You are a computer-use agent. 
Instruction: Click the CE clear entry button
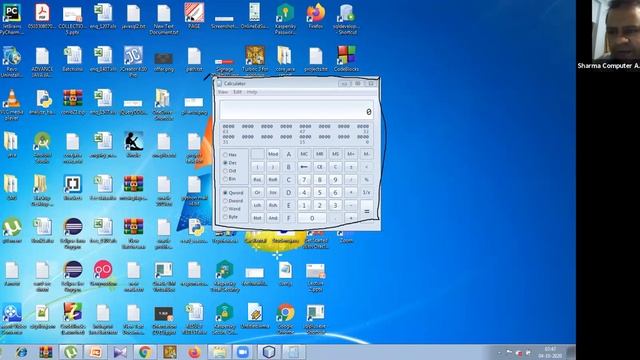pos(320,167)
